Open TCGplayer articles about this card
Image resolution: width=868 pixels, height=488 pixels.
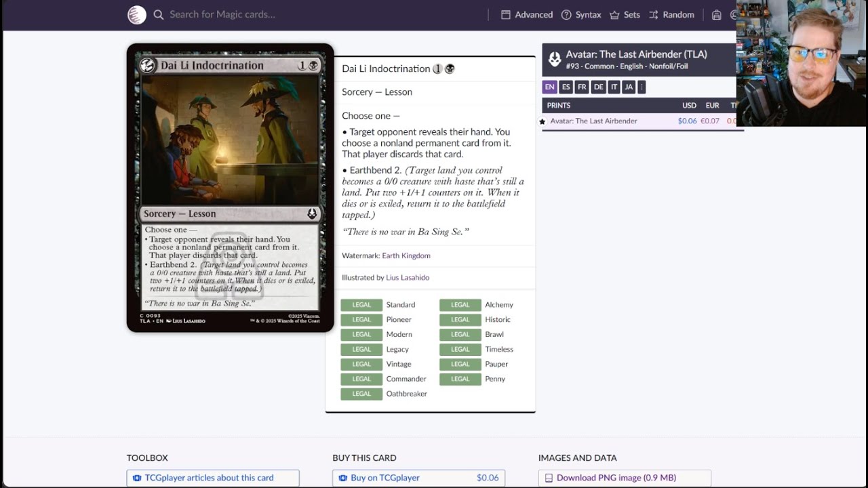pyautogui.click(x=213, y=478)
